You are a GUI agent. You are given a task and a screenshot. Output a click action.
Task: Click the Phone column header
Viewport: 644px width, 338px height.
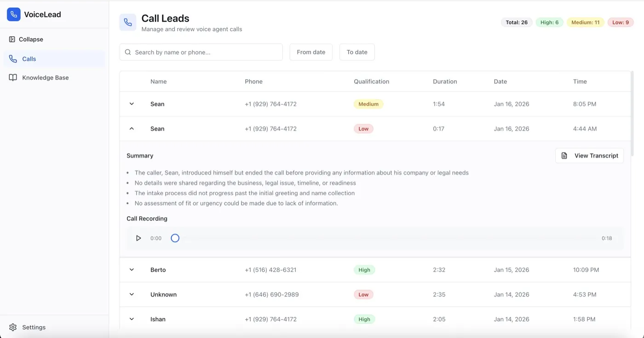tap(253, 82)
